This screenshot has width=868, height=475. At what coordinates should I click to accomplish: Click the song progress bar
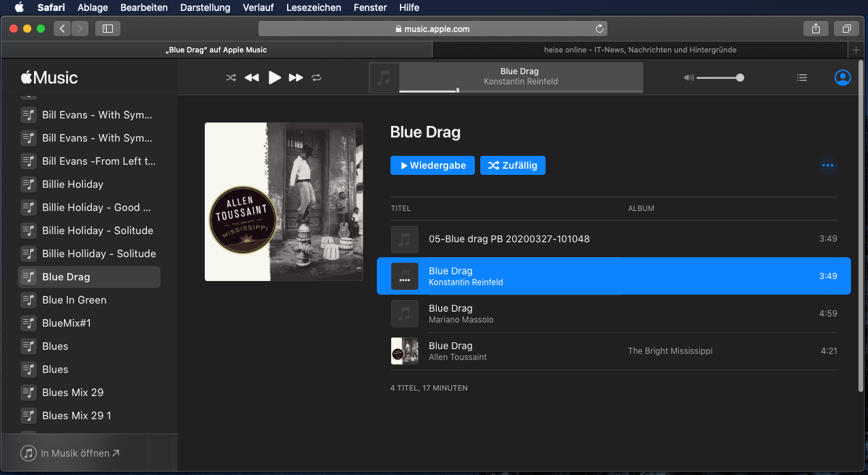point(520,91)
